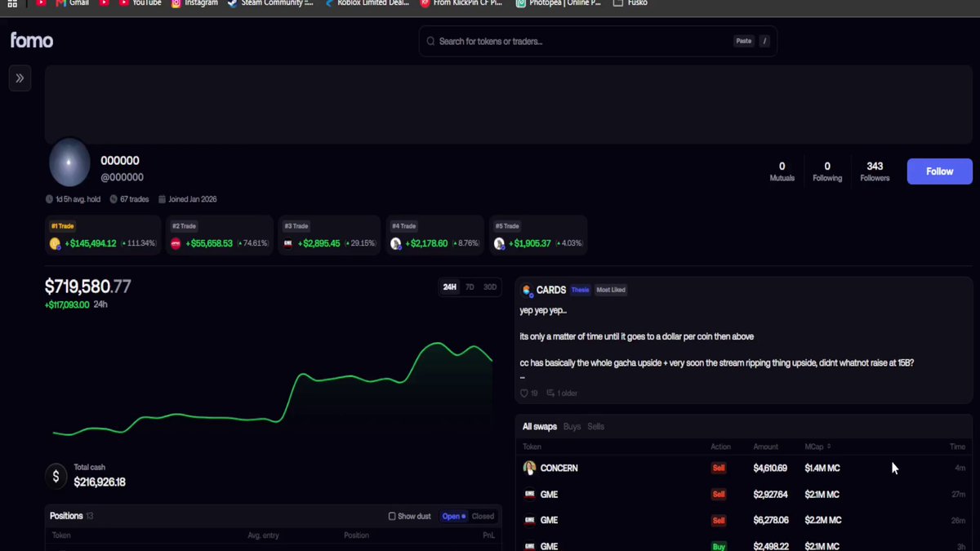Select the All swaps tab
Screen dimensions: 980x551
click(x=540, y=427)
